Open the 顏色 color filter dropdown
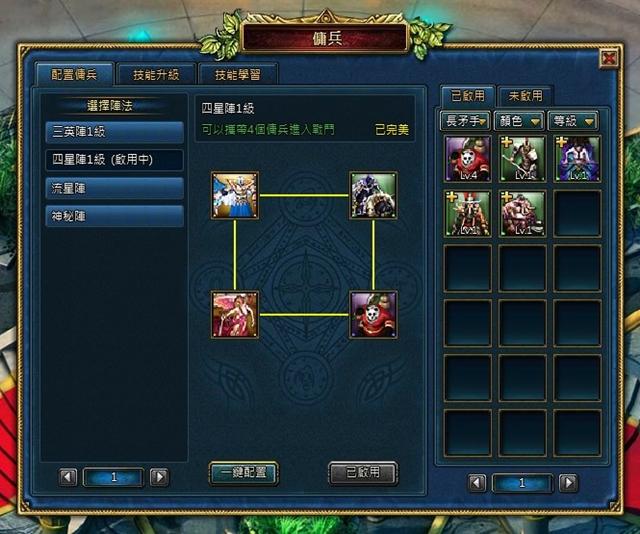The width and height of the screenshot is (640, 534). click(x=519, y=121)
